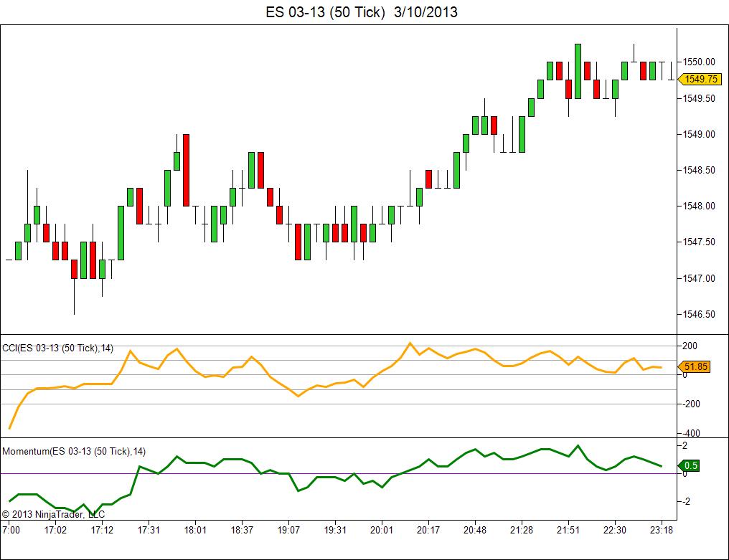Select the orange 51.85 CCI value marker
Viewport: 729px width, 560px height.
coord(694,366)
